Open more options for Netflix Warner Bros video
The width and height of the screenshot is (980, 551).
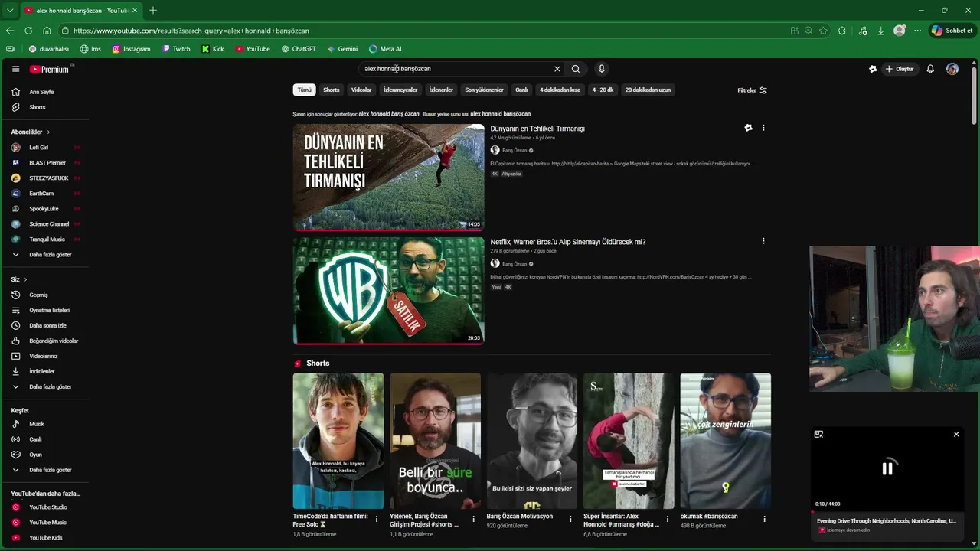(x=763, y=241)
